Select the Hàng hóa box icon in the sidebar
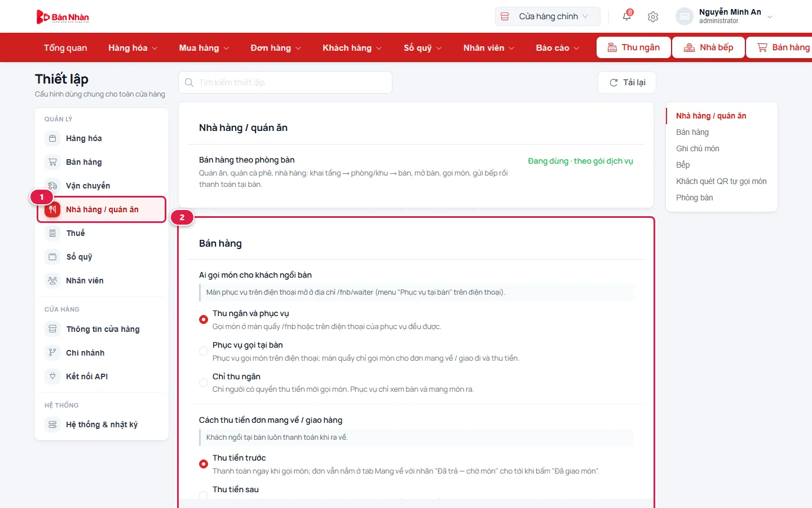The height and width of the screenshot is (508, 812). click(x=52, y=138)
